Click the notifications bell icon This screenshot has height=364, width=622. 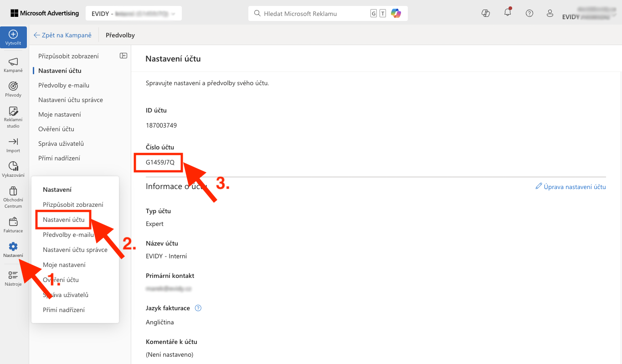pos(508,13)
